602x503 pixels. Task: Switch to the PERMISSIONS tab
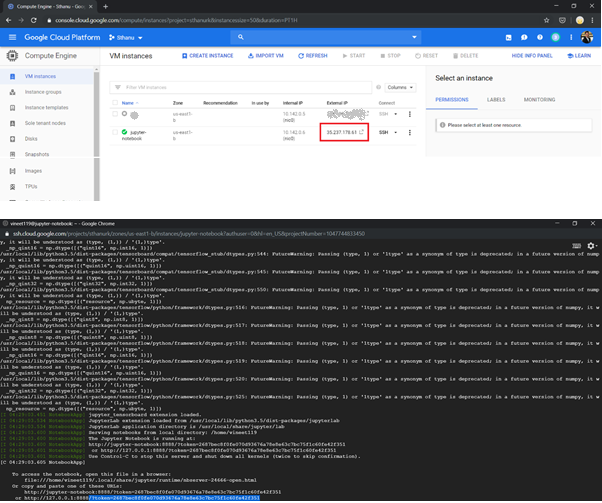point(452,100)
